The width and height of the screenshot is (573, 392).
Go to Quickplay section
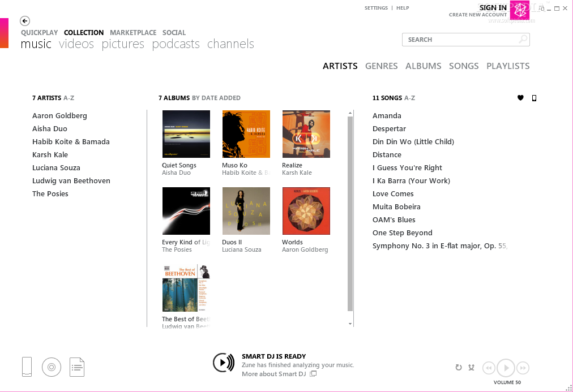40,32
